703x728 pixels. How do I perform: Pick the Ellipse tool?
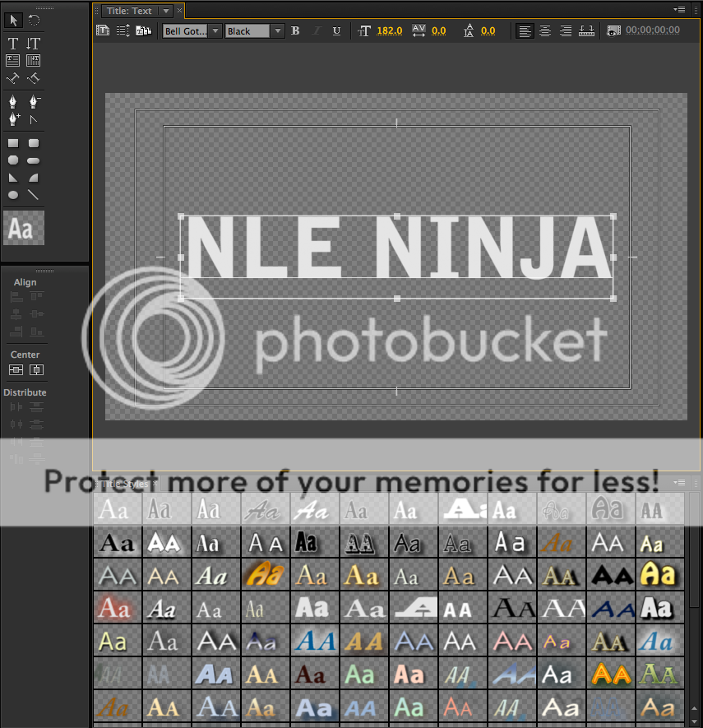click(x=13, y=195)
